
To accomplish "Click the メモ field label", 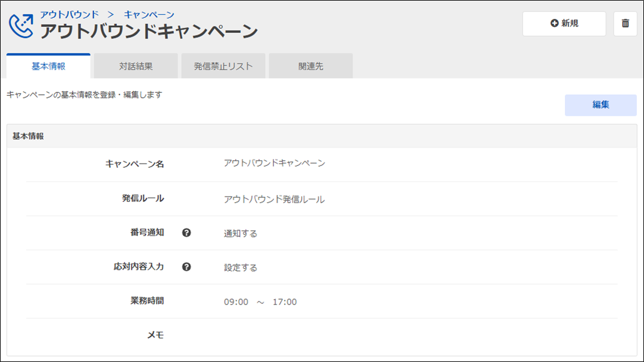I will click(x=156, y=335).
